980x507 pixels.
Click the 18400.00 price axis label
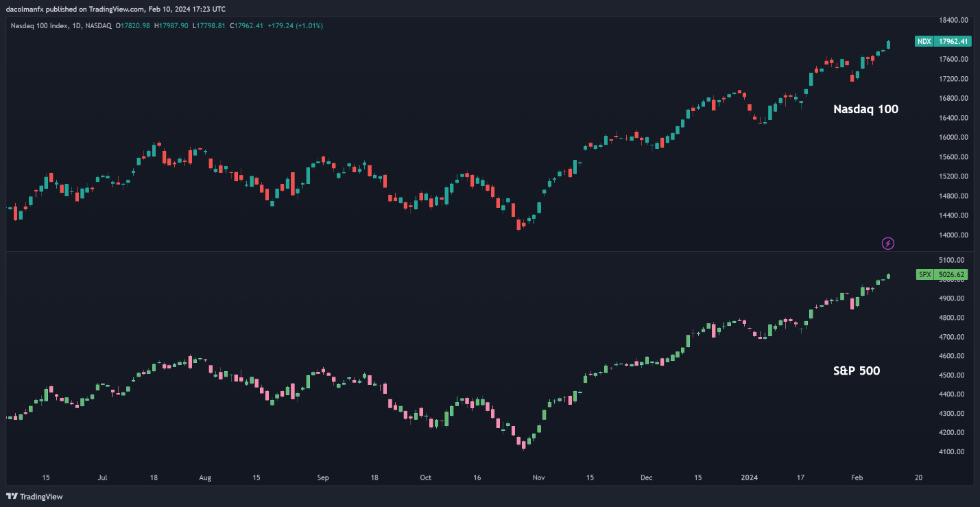click(x=953, y=21)
